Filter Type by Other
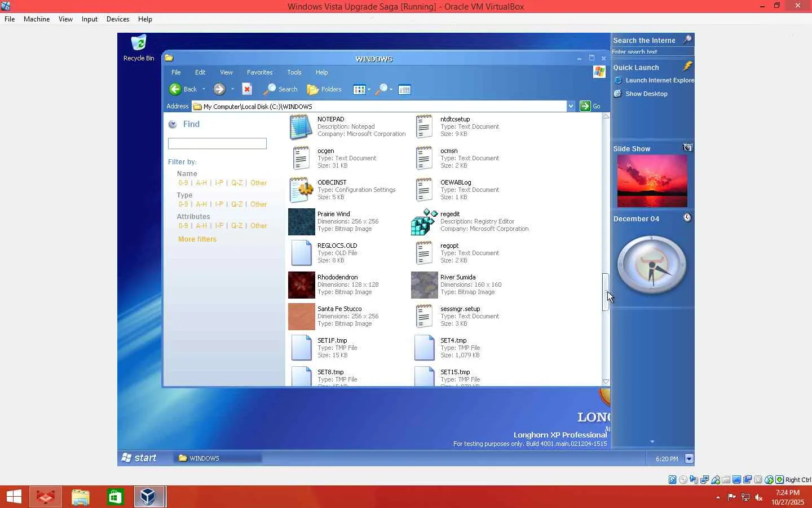 coord(259,204)
